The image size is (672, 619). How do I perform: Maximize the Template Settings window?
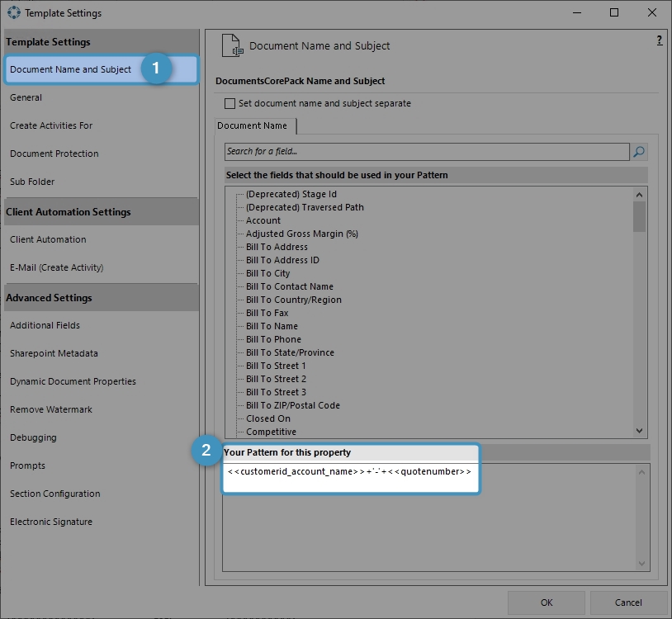(x=614, y=13)
